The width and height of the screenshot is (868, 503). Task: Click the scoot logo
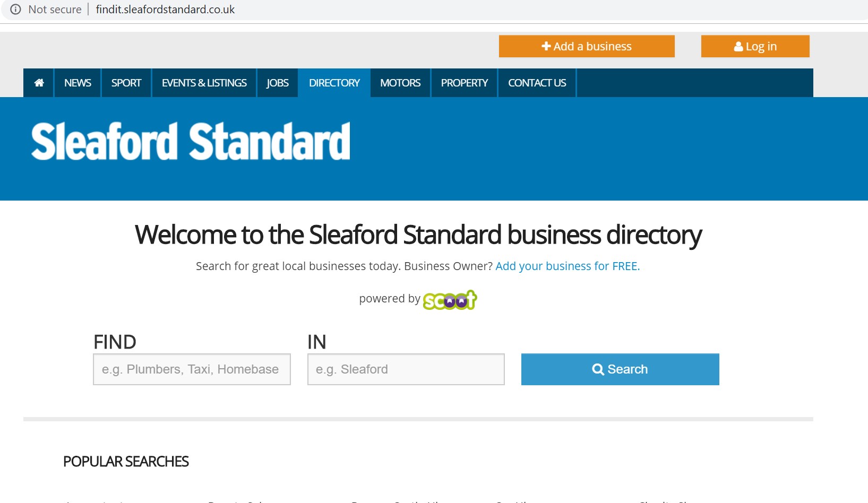[x=450, y=300]
